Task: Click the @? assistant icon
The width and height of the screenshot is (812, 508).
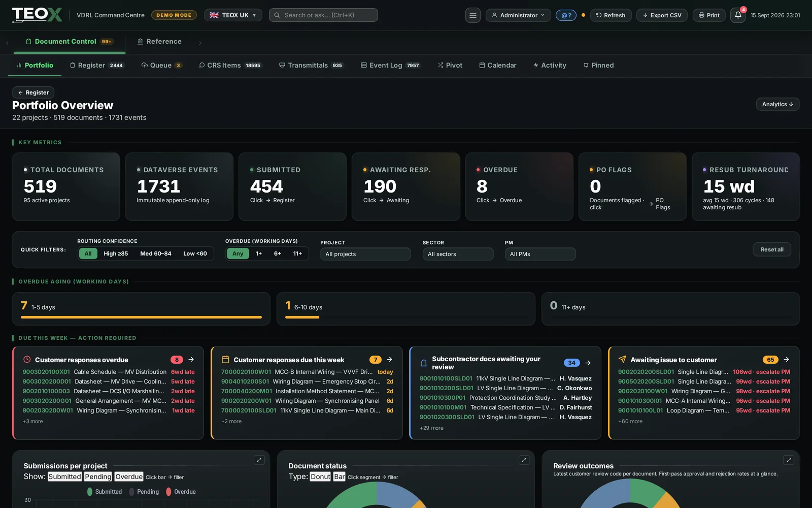Action: click(566, 15)
